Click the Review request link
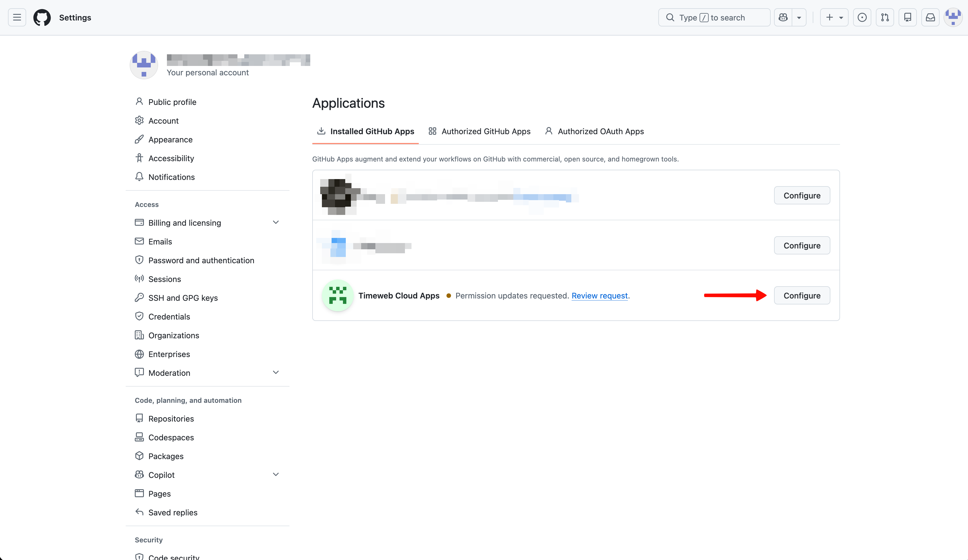968x560 pixels. [600, 295]
